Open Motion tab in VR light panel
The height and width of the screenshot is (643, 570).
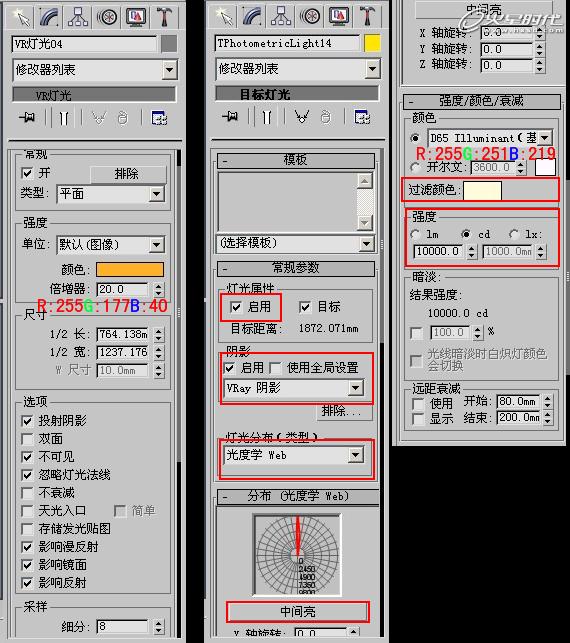click(x=107, y=17)
